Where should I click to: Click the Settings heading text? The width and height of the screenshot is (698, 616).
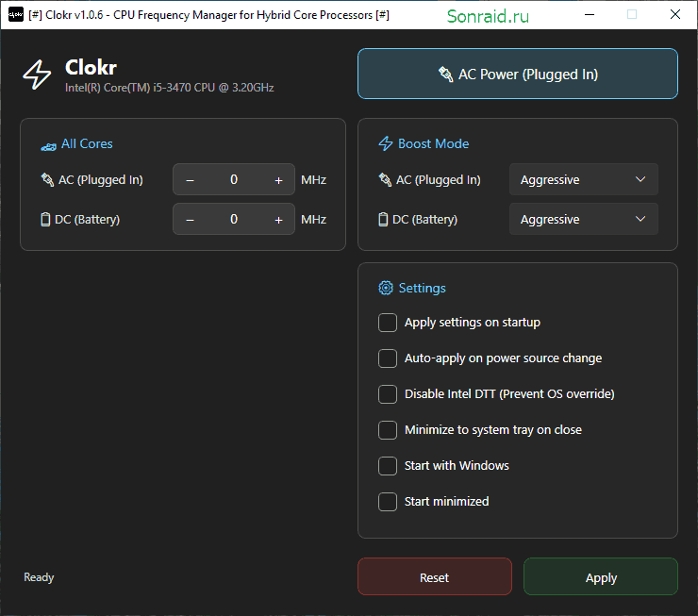[x=422, y=288]
